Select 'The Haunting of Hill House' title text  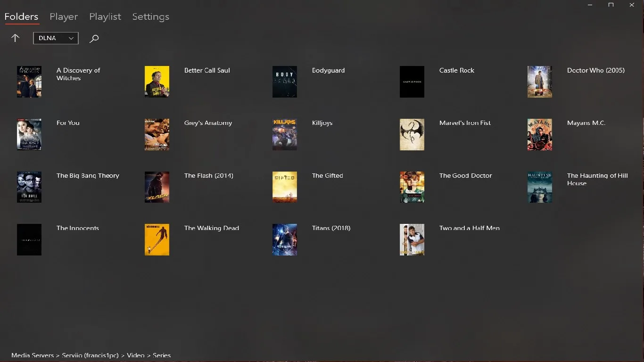click(597, 179)
